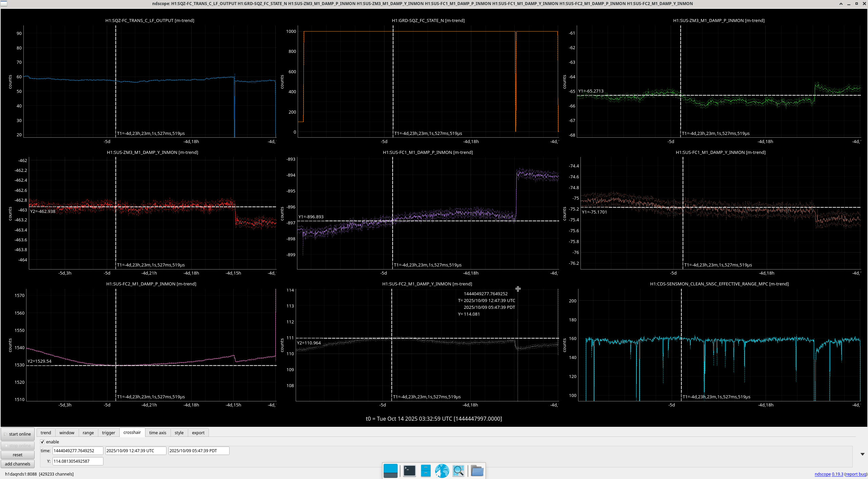Click the crosshair Y value field
The width and height of the screenshot is (868, 479).
coord(78,461)
